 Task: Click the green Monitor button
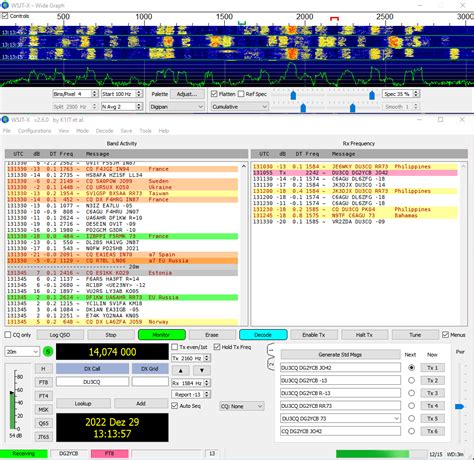tap(162, 335)
